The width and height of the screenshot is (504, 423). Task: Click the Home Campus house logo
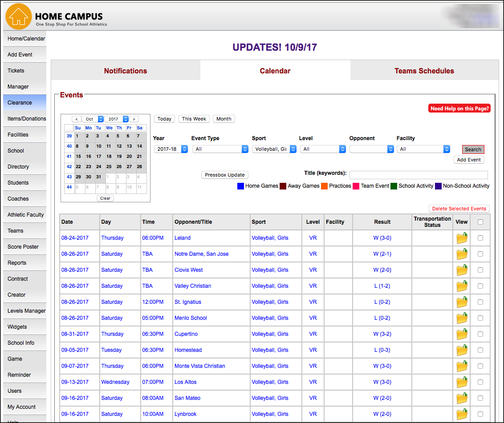19,17
